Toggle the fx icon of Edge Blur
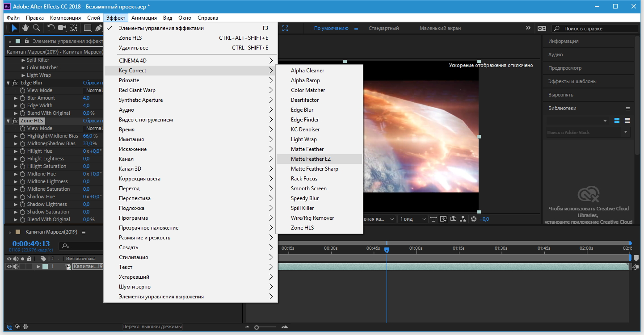The height and width of the screenshot is (335, 644). tap(15, 83)
